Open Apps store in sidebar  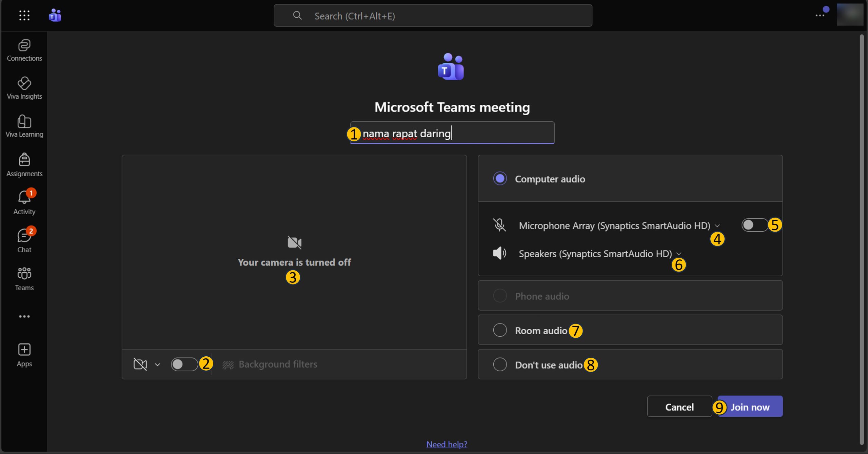[24, 355]
